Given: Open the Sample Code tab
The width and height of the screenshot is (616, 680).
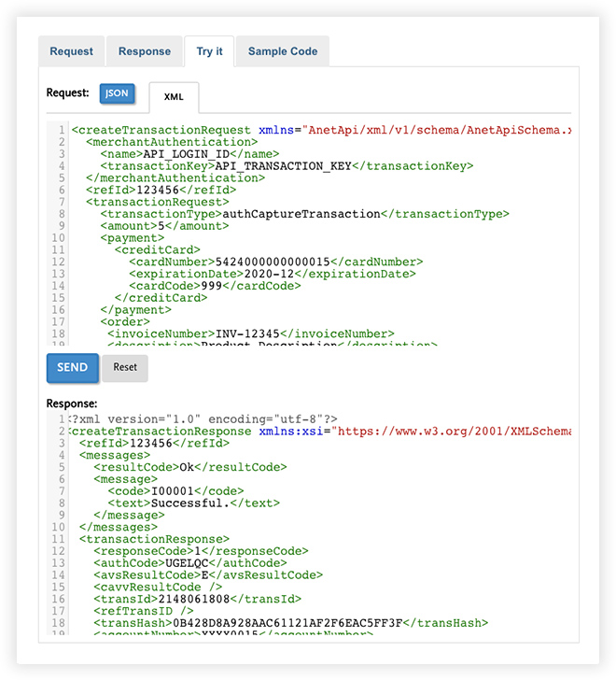Looking at the screenshot, I should pos(282,51).
